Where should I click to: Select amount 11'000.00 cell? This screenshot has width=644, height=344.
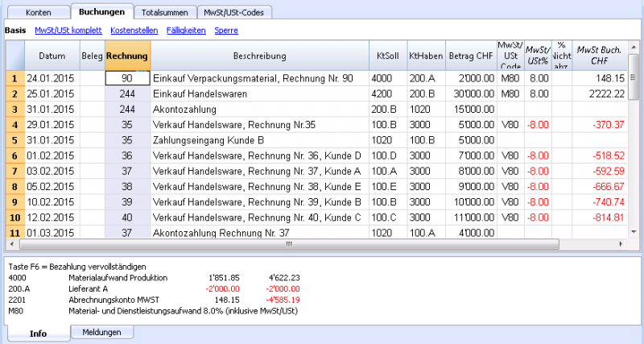point(471,218)
